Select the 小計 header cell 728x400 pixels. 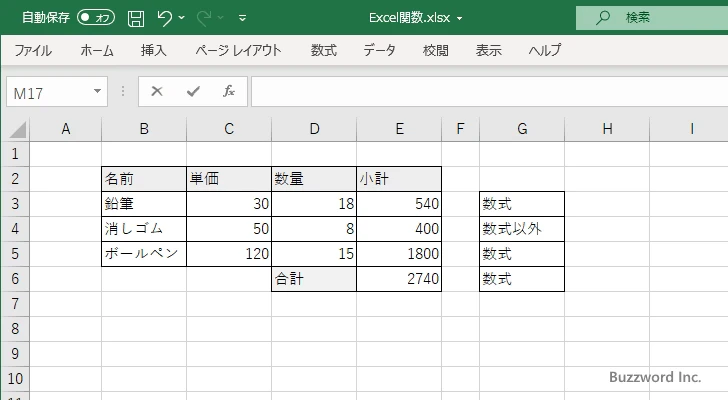[399, 179]
